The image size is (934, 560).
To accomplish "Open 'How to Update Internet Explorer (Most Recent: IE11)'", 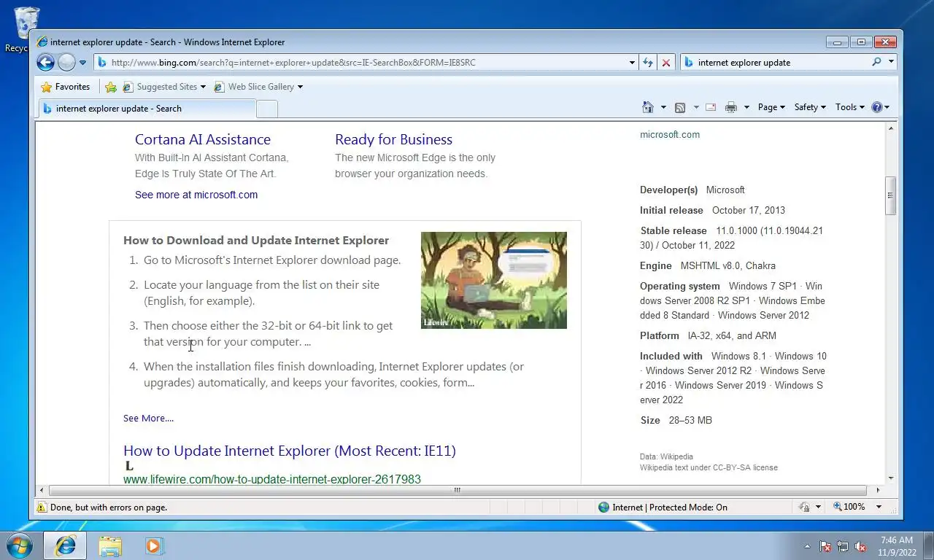I will 290,451.
